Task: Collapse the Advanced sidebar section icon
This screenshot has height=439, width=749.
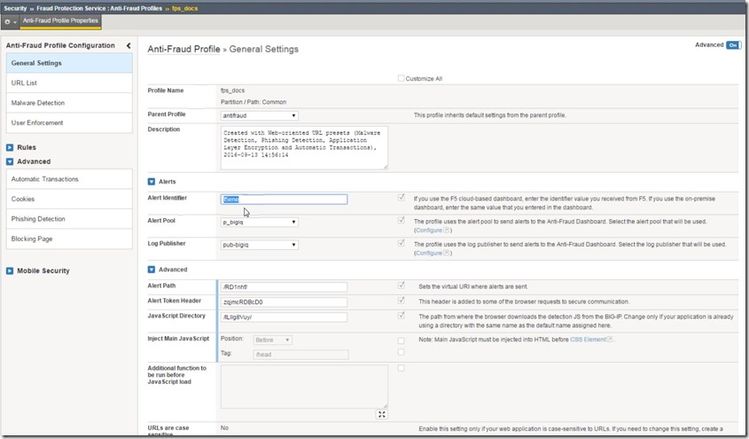Action: pyautogui.click(x=9, y=161)
